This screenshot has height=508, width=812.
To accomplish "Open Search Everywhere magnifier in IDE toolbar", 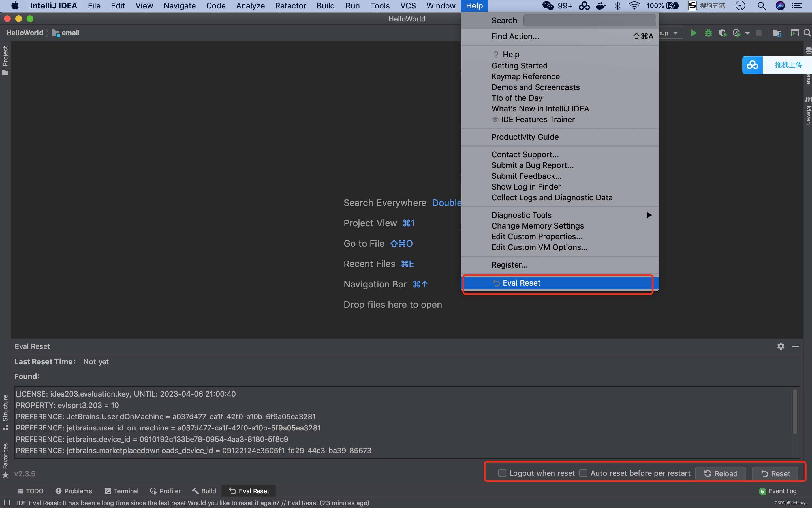I will pyautogui.click(x=807, y=33).
